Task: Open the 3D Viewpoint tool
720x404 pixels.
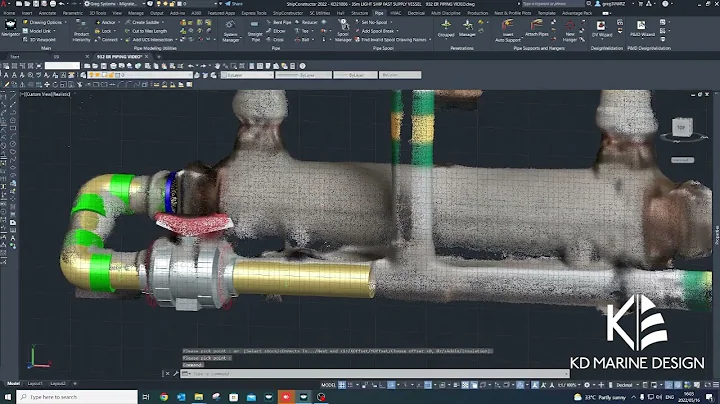Action: pyautogui.click(x=39, y=39)
